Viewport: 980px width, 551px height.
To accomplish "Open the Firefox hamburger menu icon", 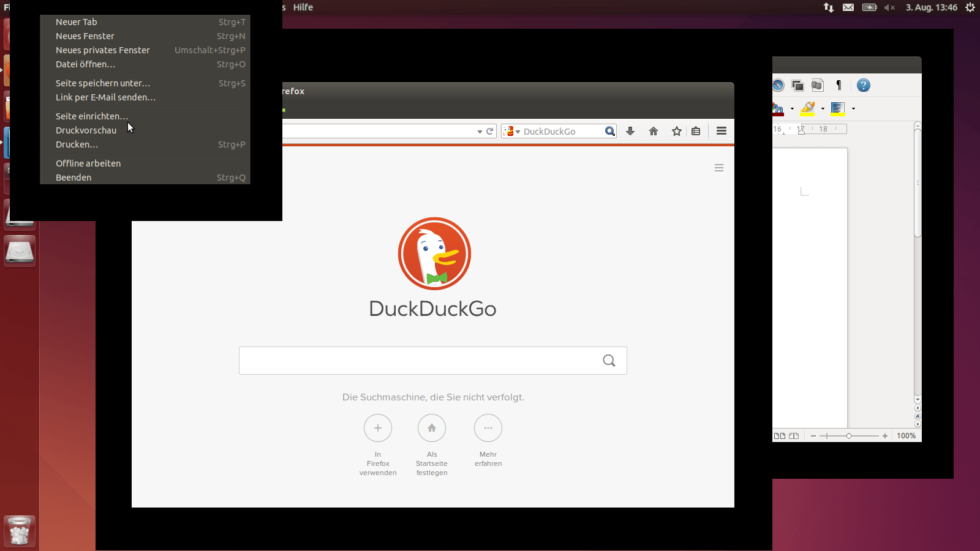I will [x=722, y=131].
